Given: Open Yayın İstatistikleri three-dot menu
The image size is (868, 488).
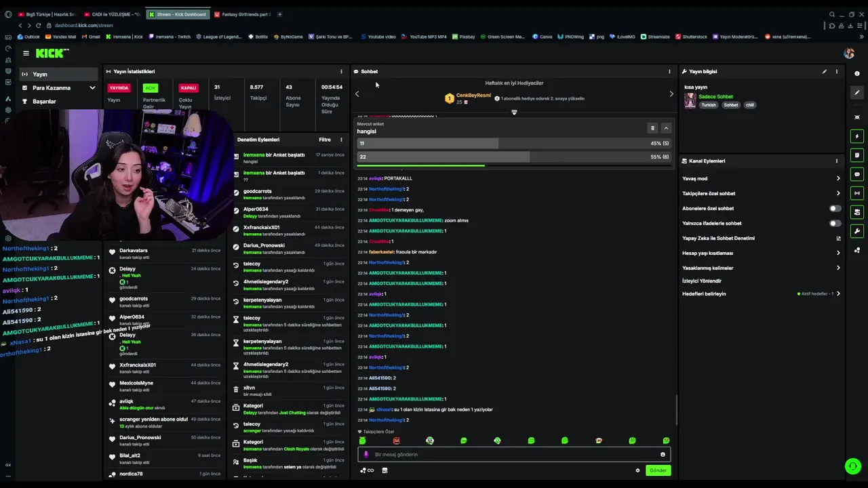Looking at the screenshot, I should point(341,71).
